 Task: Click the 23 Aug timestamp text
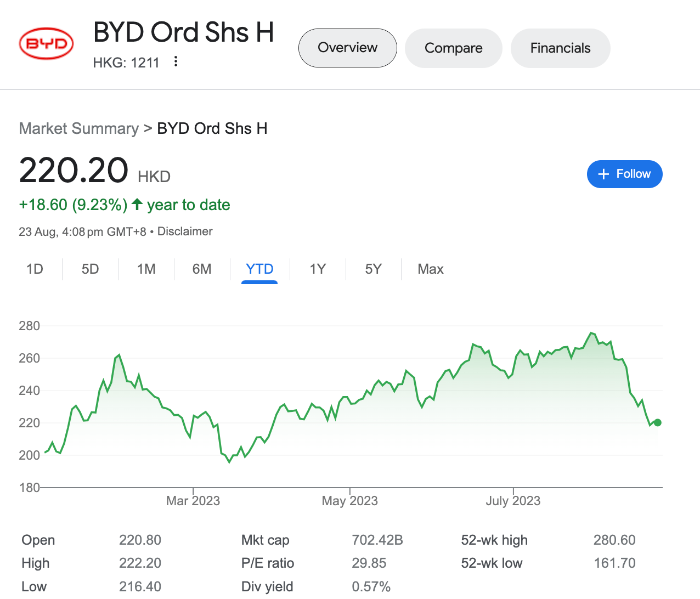pos(83,231)
